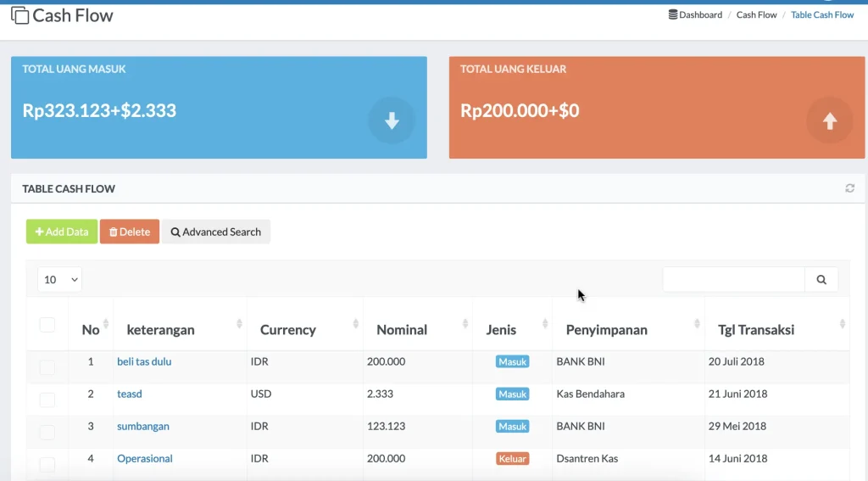
Task: Sort by the Currency column header
Action: coord(288,330)
